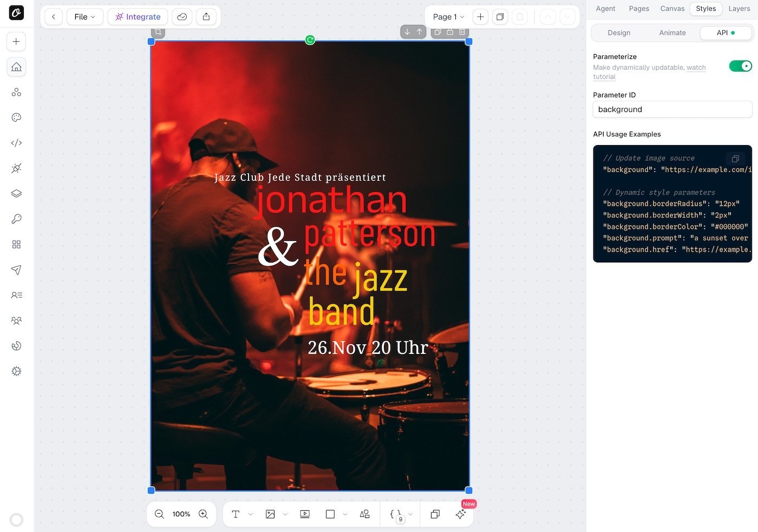Screen dimensions: 758x532
Task: Expand the variables braces tool dropdown
Action: [x=410, y=514]
